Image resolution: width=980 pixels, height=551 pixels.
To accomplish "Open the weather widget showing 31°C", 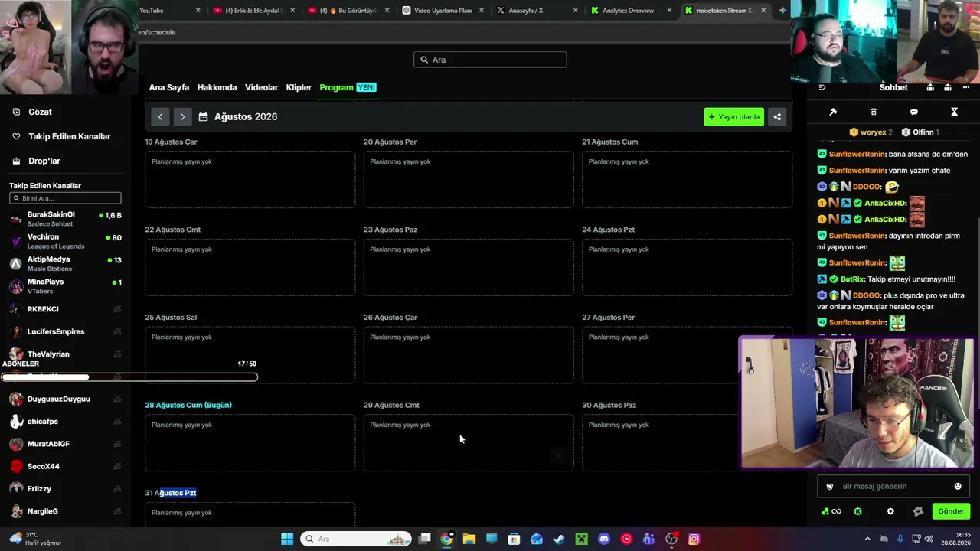I will point(34,539).
